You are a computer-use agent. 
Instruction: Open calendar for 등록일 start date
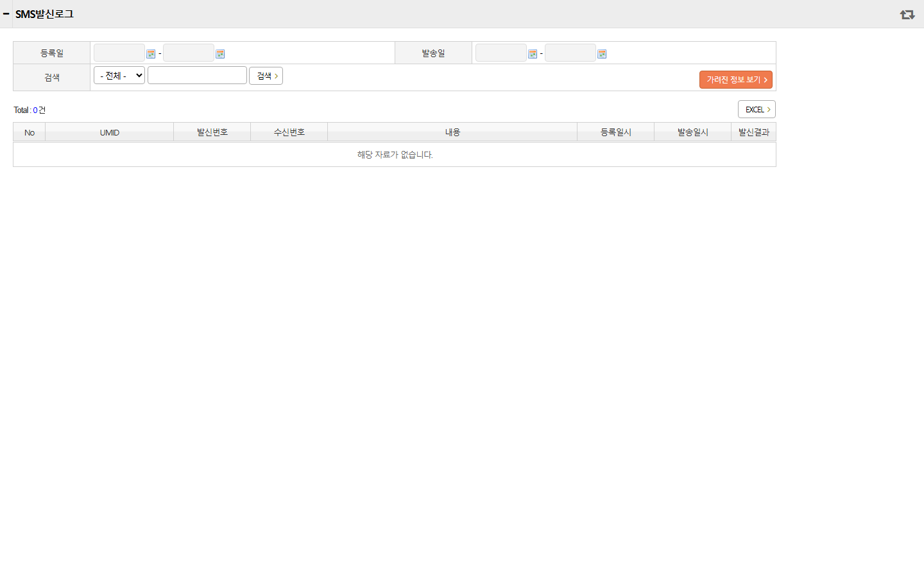tap(151, 54)
